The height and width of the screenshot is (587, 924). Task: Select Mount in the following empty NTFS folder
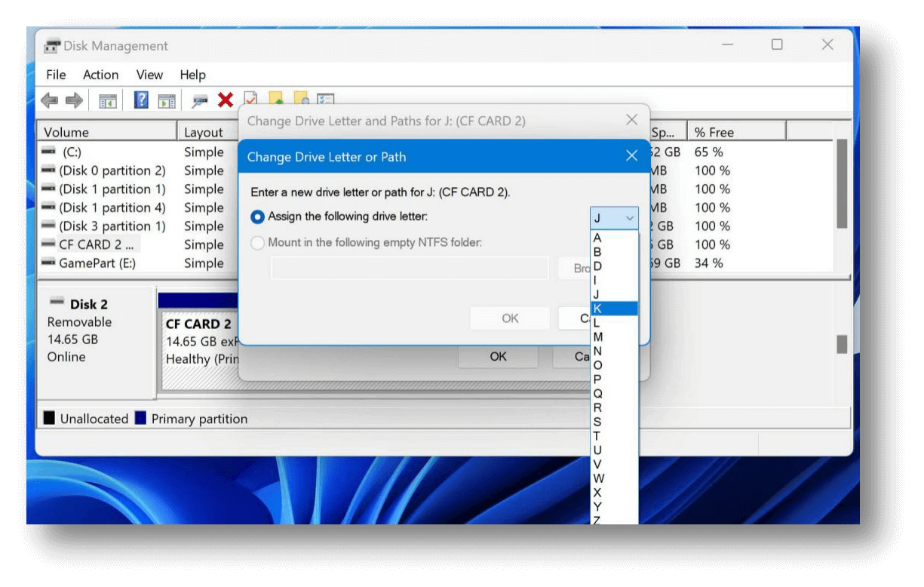(257, 243)
